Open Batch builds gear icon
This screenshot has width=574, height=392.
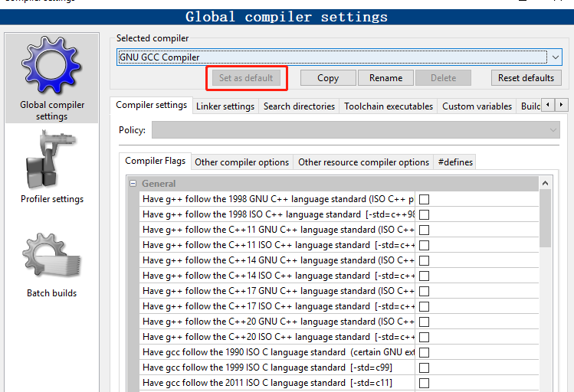(x=51, y=256)
